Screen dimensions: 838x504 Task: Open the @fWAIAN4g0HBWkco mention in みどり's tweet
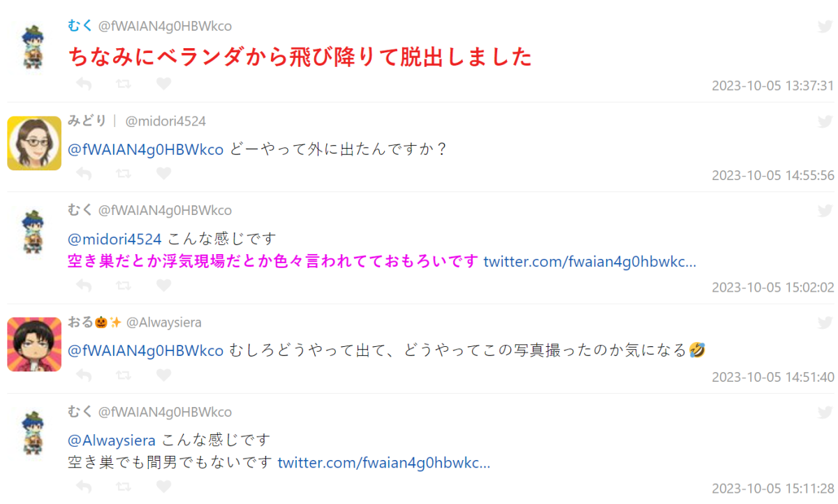click(145, 149)
